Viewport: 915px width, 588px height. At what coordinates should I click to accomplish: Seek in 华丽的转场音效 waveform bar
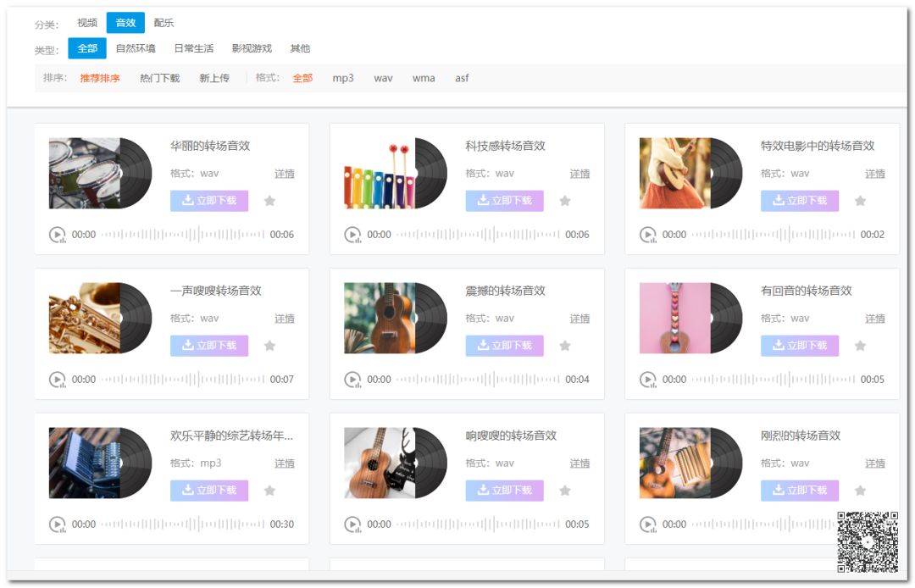pos(183,235)
